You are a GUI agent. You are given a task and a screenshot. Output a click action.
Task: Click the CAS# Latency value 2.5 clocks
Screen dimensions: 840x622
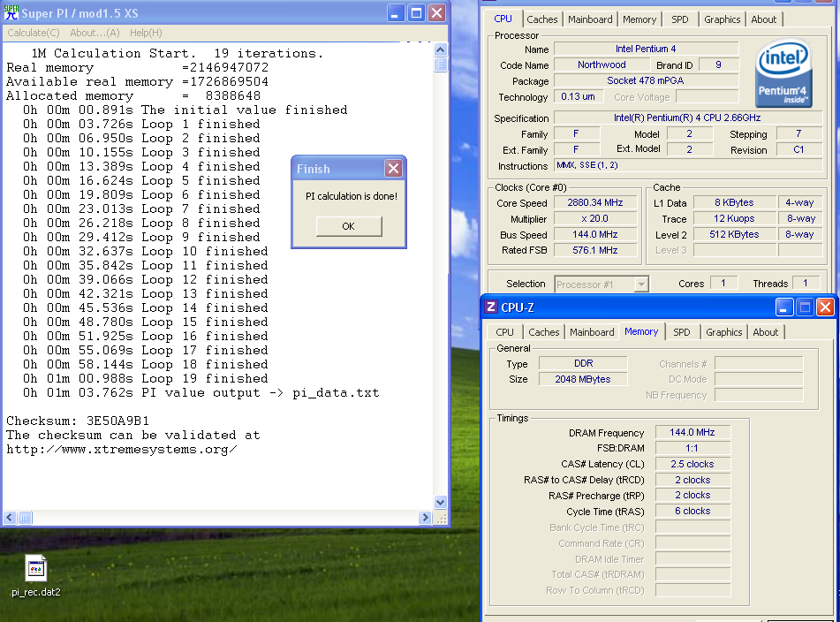[692, 464]
